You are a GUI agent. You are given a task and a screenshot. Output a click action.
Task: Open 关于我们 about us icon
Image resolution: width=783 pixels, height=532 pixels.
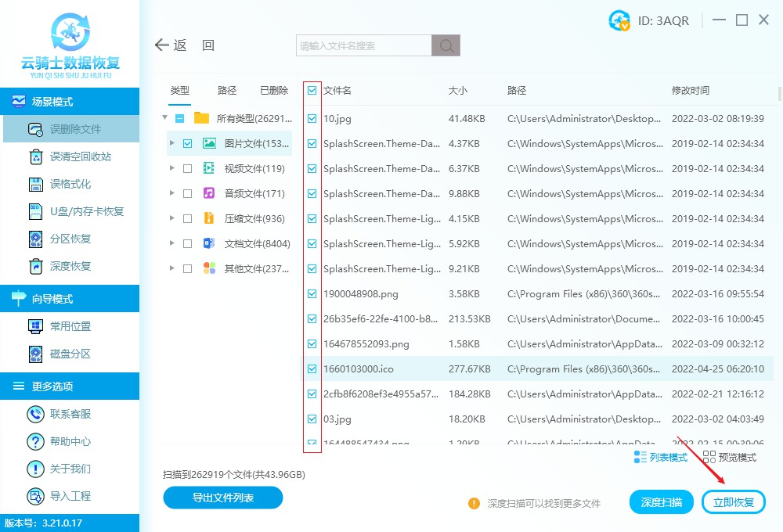[35, 469]
